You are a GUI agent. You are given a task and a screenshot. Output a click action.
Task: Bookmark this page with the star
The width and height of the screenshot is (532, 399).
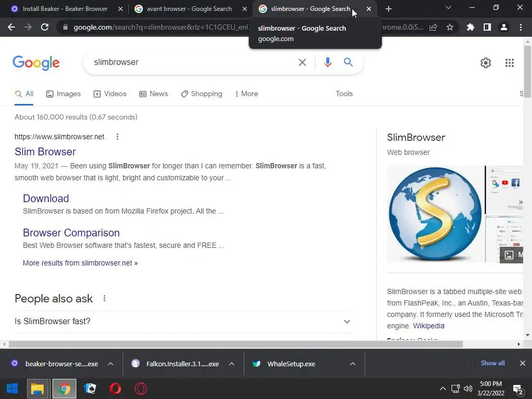450,27
